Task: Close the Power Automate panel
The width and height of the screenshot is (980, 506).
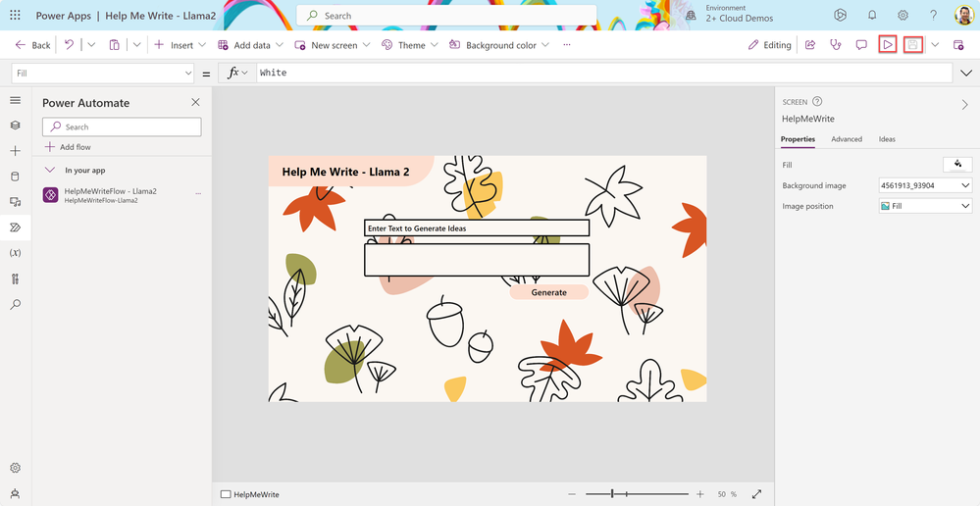Action: 195,102
